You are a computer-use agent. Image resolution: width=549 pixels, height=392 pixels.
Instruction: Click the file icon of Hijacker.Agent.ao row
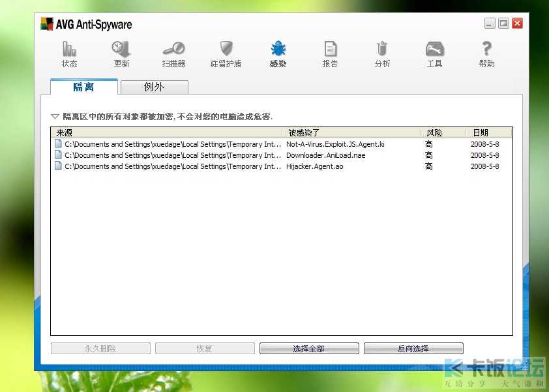pos(58,166)
